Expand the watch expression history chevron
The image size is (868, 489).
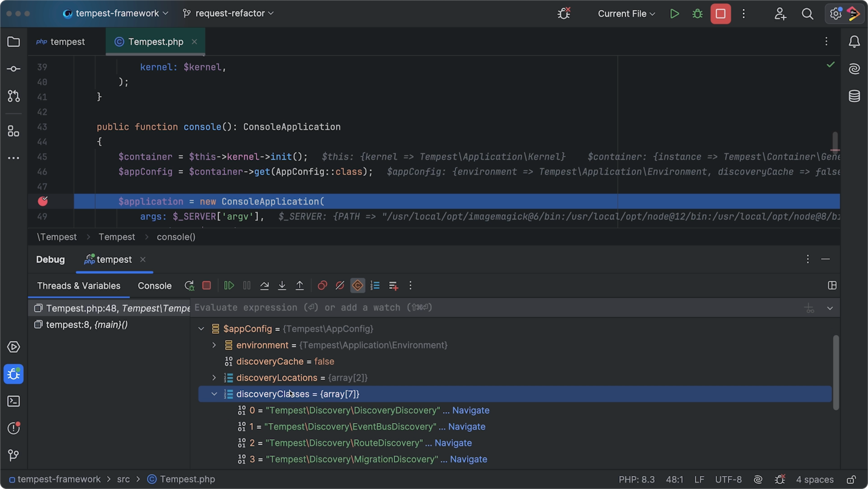tap(830, 308)
